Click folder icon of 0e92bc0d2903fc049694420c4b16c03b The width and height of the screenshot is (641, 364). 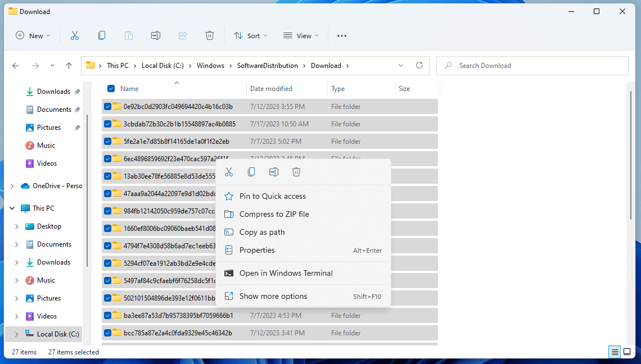tap(117, 106)
